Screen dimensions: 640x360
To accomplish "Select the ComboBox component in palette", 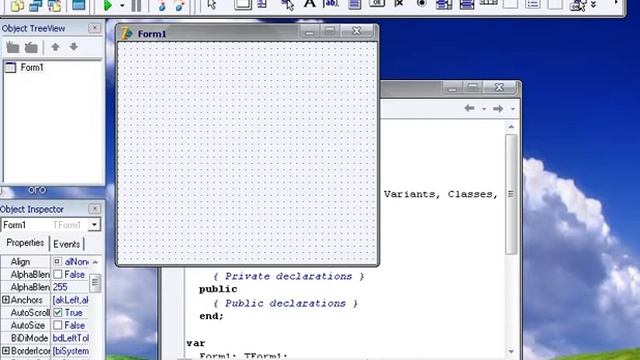I will [x=467, y=4].
